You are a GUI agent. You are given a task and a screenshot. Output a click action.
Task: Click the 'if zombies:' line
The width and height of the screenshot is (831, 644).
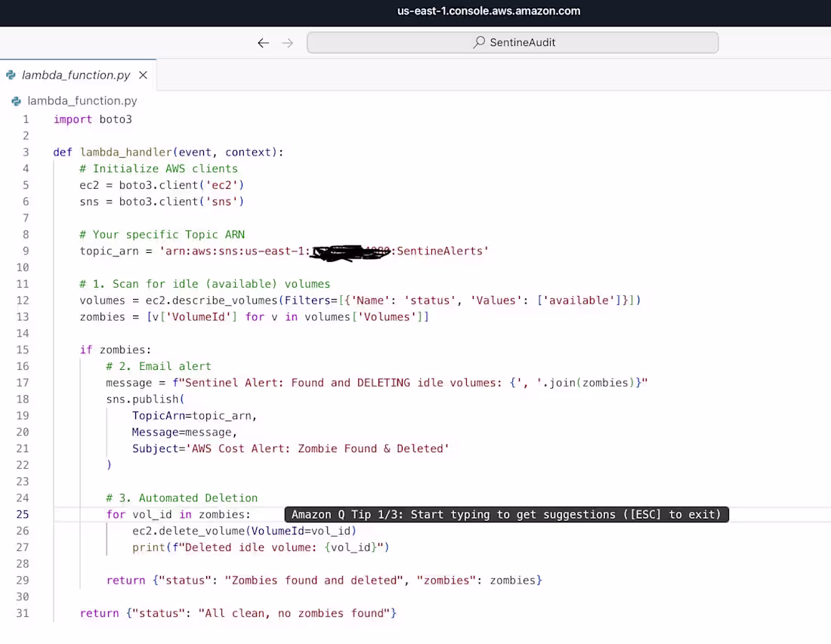click(x=116, y=350)
